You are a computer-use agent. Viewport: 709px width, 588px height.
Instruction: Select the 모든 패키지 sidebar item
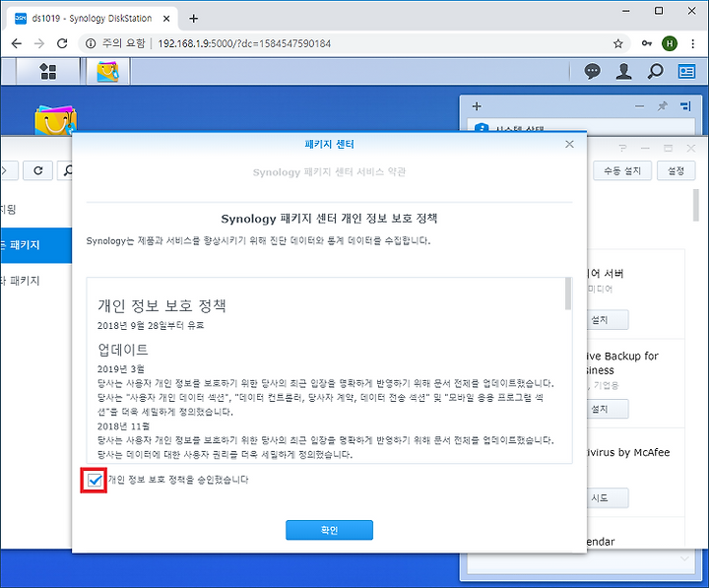point(35,245)
